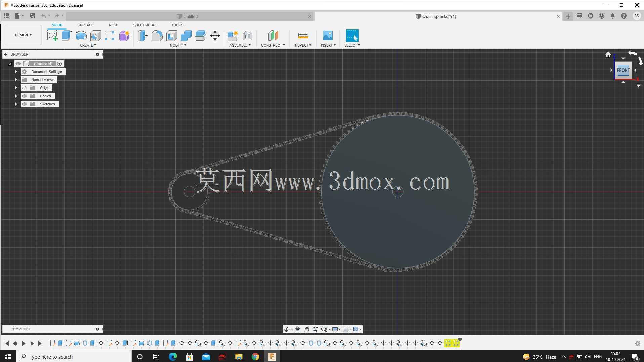Expand the Bodies node

[x=15, y=96]
